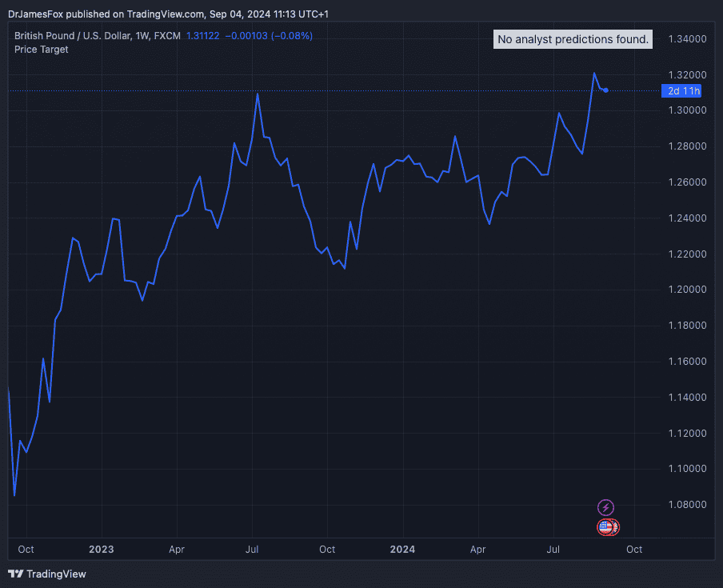Click the purple lightning bolt event icon
This screenshot has width=723, height=588.
click(x=606, y=507)
